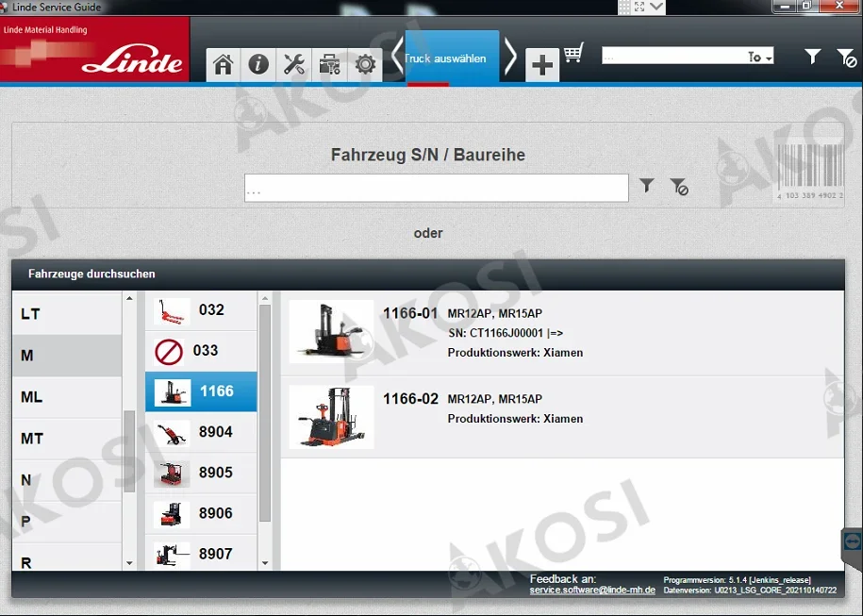Screen dimensions: 863x616
Task: Select series 8904 in list
Action: 201,432
